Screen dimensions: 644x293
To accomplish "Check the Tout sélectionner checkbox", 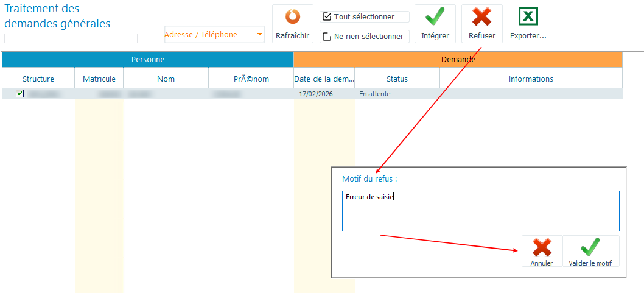I will click(327, 17).
